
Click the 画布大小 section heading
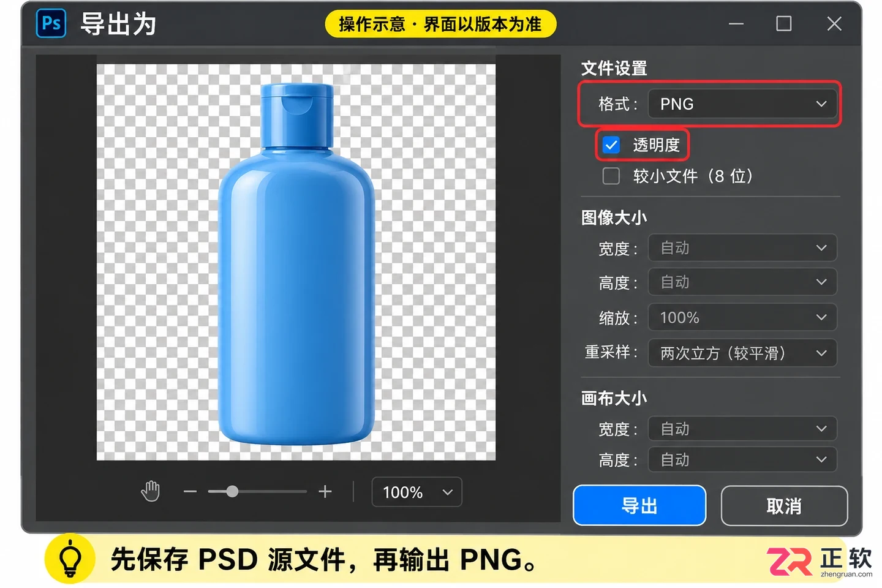coord(614,398)
